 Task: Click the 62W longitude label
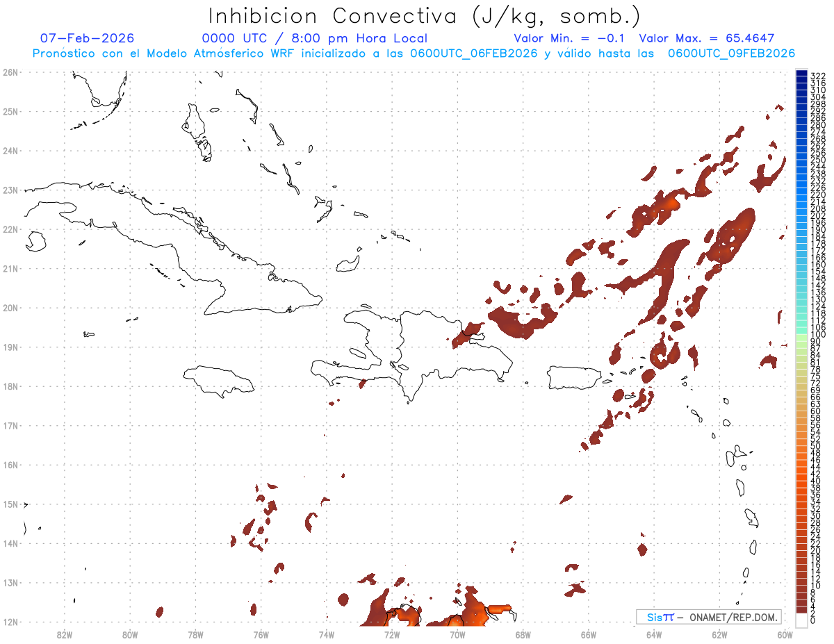pos(719,634)
